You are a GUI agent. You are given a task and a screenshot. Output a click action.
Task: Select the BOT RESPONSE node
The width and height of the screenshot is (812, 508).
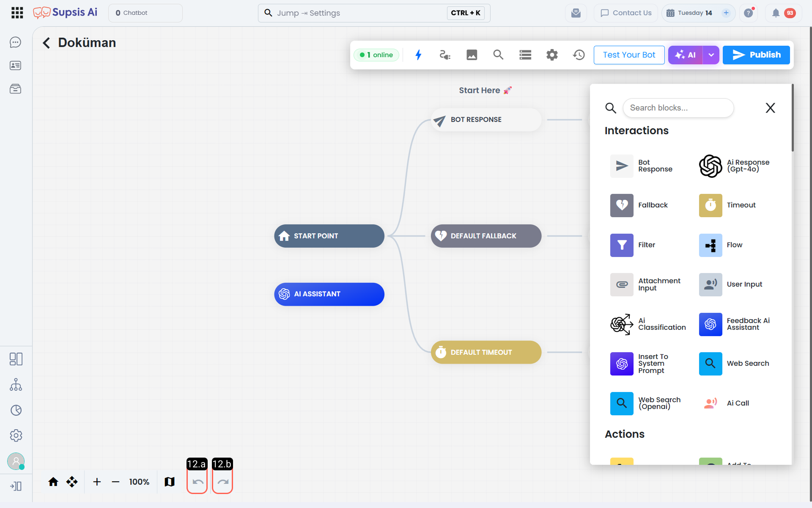pos(486,120)
